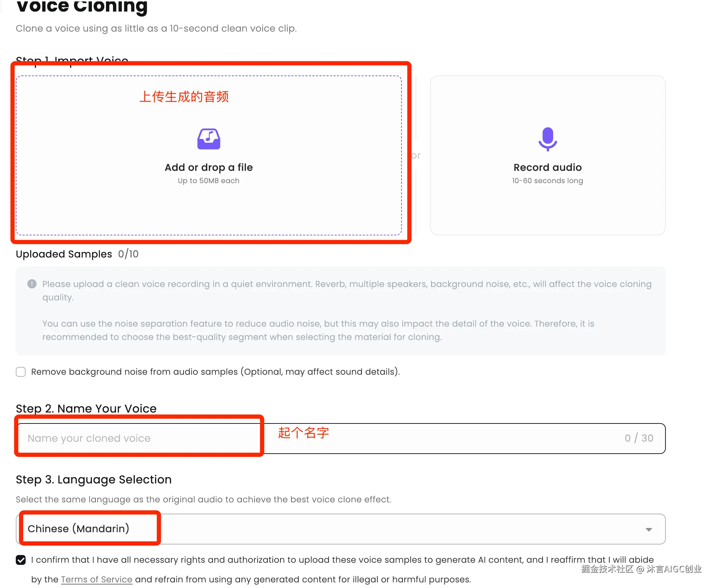The height and width of the screenshot is (588, 716).
Task: Click the 'Step 2. Name Your Voice' heading
Action: (86, 409)
